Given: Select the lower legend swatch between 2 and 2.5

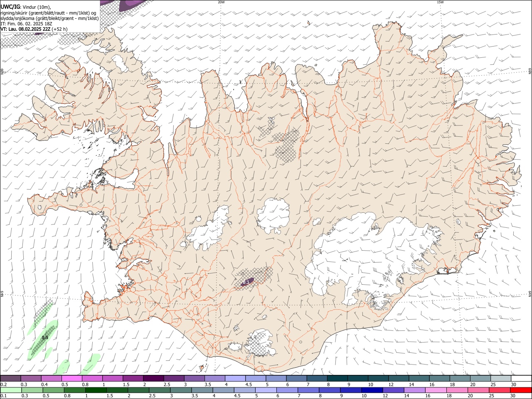Looking at the screenshot, I should (139, 390).
